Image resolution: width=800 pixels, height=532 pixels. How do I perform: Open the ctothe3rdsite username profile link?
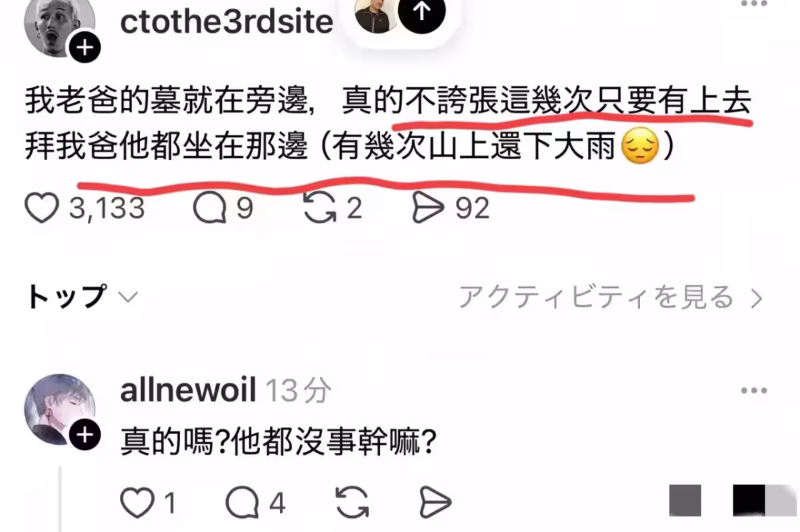226,21
